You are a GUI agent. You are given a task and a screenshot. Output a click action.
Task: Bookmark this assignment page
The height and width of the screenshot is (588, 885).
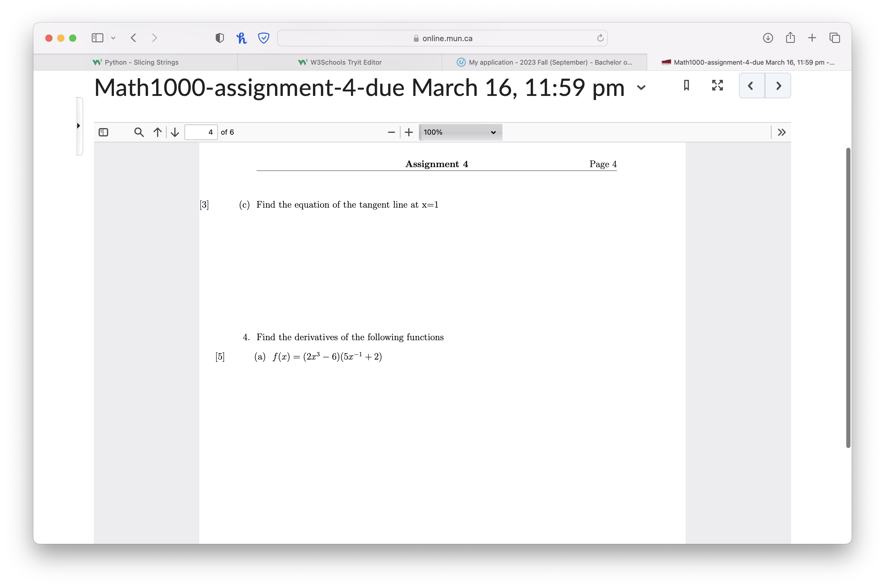pos(686,85)
